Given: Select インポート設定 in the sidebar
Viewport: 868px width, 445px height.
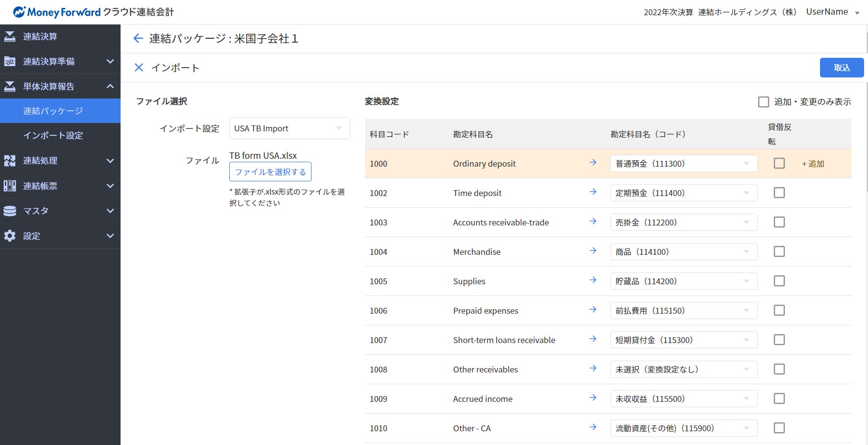Looking at the screenshot, I should [53, 136].
